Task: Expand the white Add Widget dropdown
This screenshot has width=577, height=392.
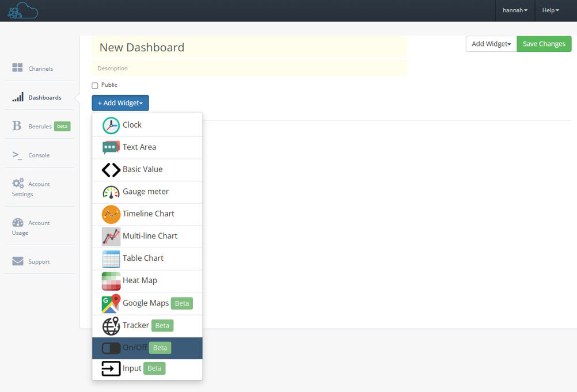Action: point(491,44)
